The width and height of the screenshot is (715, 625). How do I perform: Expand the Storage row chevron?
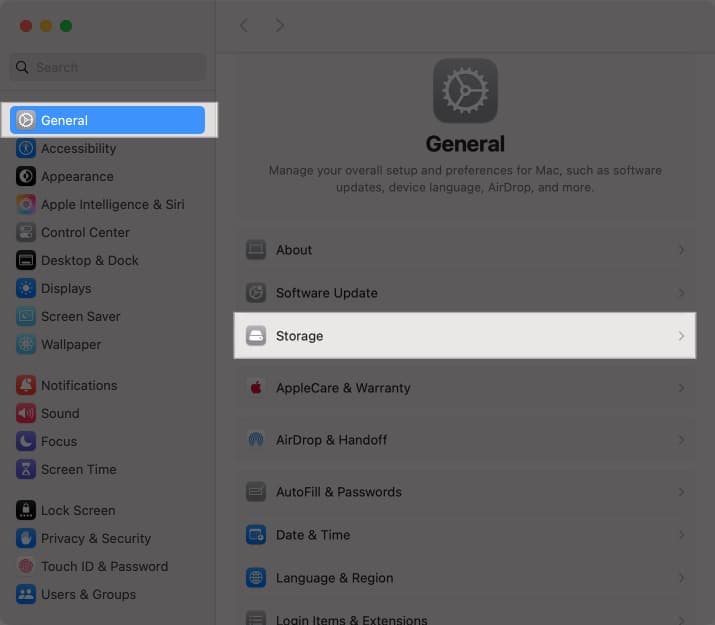click(681, 336)
